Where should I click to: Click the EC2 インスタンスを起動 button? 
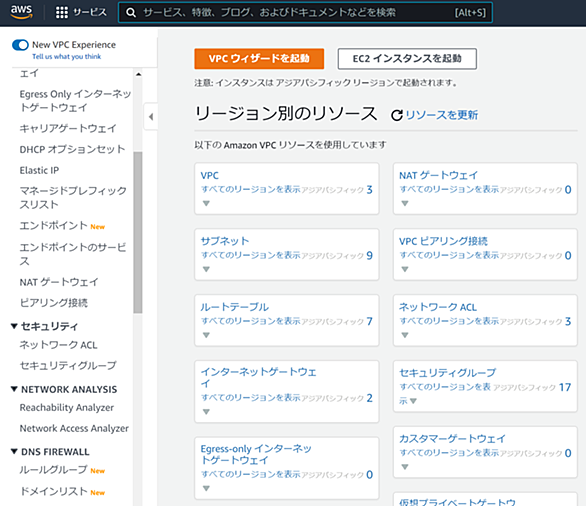pyautogui.click(x=407, y=59)
